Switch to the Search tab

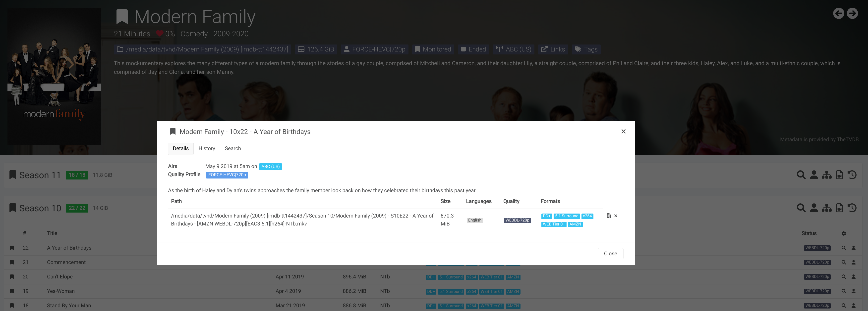232,148
